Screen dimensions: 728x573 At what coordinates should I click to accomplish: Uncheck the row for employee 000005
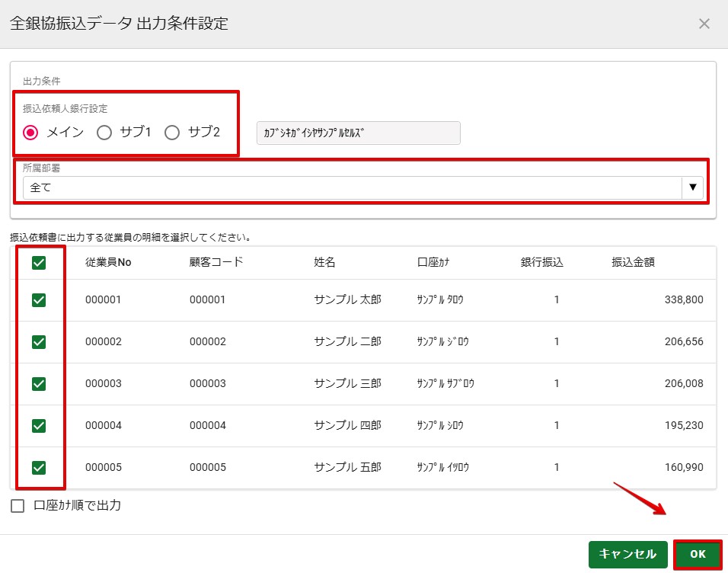coord(39,468)
